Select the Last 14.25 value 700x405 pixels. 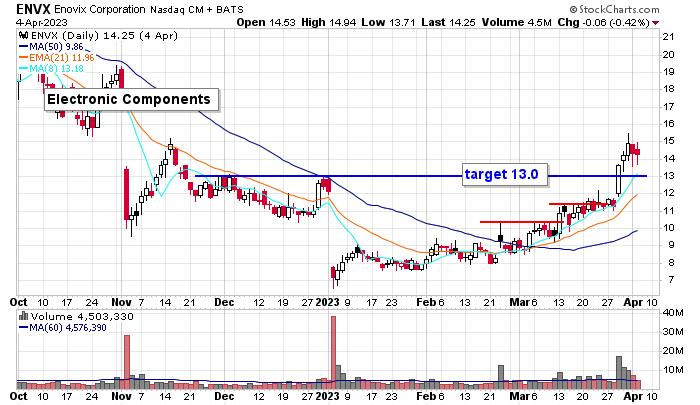(x=448, y=22)
